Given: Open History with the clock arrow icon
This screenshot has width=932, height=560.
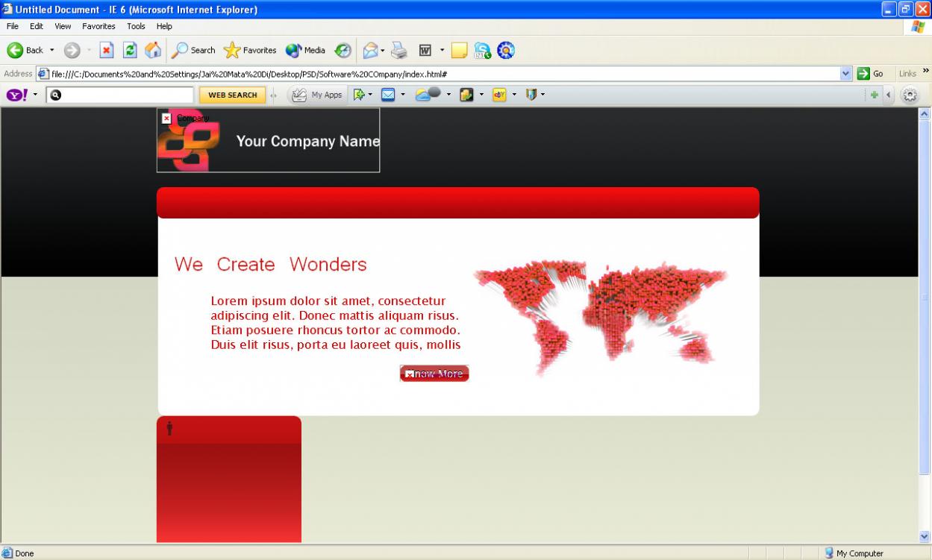Looking at the screenshot, I should (x=343, y=50).
